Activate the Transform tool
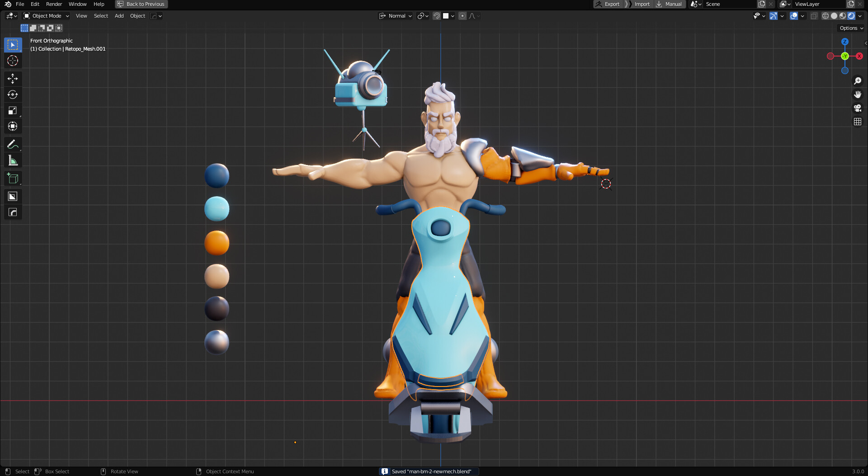The image size is (868, 476). tap(13, 126)
